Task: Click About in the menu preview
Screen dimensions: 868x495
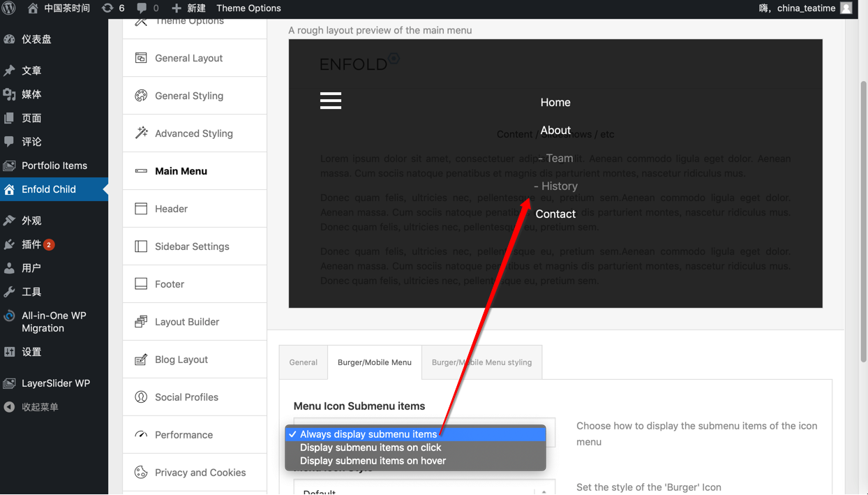Action: point(555,130)
